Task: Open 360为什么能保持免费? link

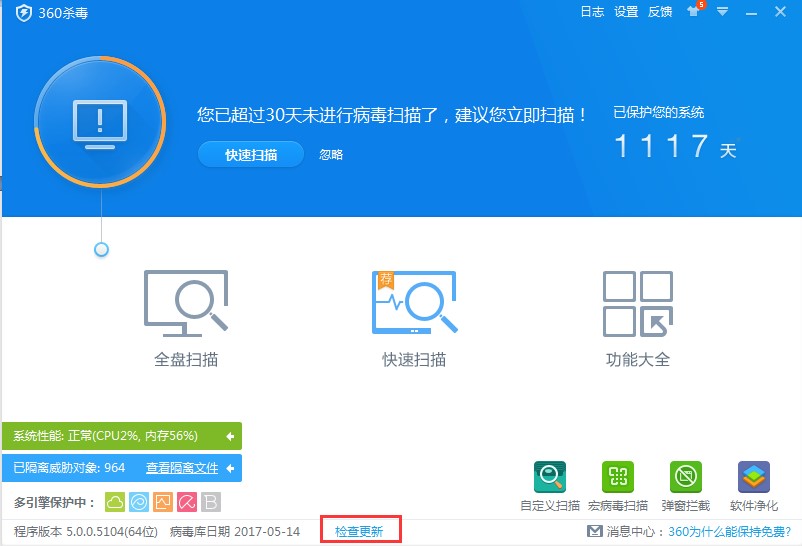Action: tap(730, 532)
